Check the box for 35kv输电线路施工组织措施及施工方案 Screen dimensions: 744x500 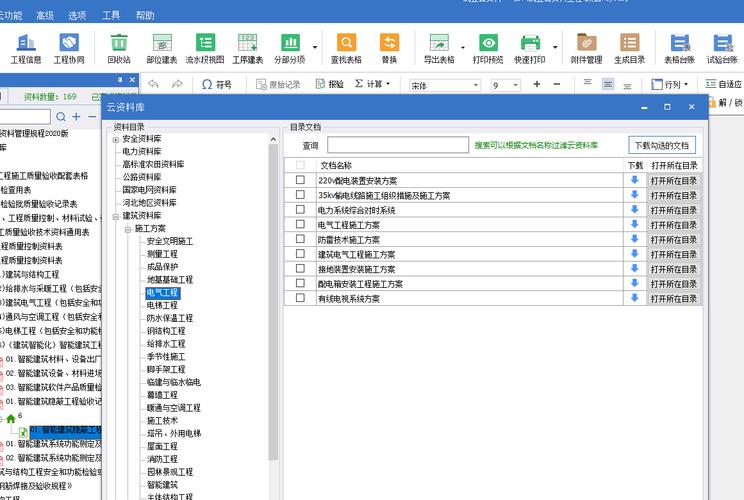pos(300,194)
